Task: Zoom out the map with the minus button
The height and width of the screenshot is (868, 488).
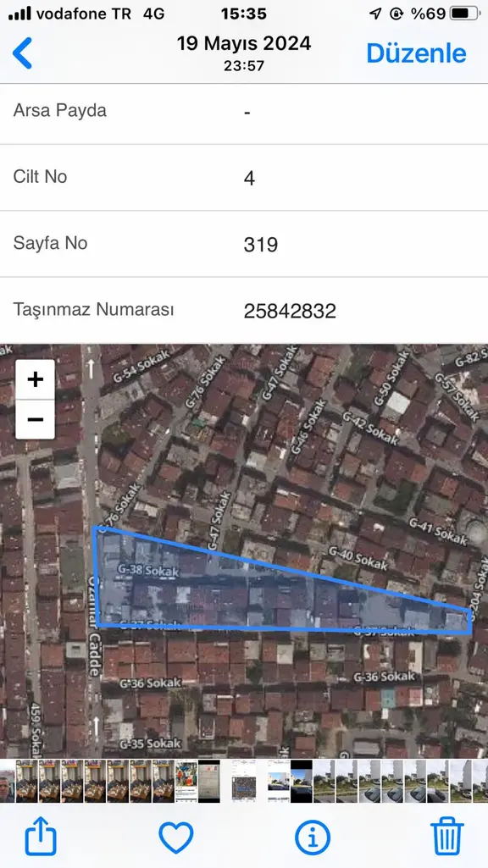Action: [x=35, y=419]
